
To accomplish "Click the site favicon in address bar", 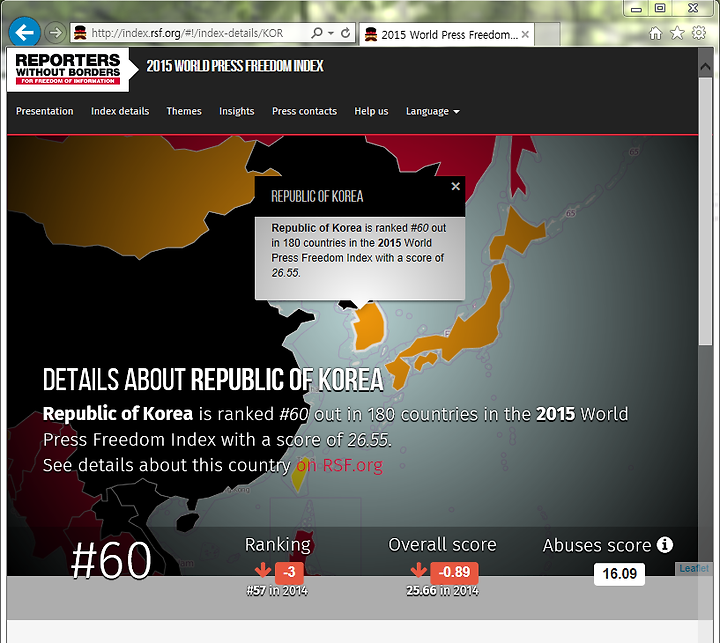I will tap(80, 33).
